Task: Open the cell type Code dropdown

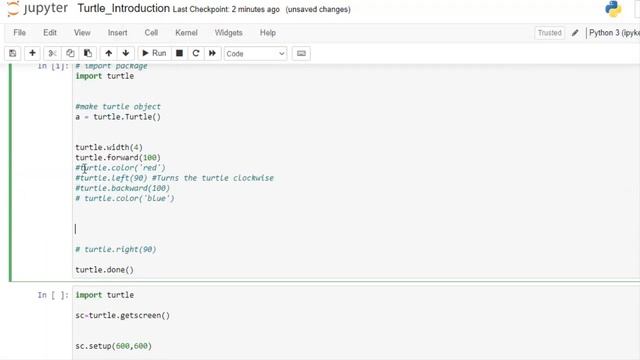Action: 256,53
